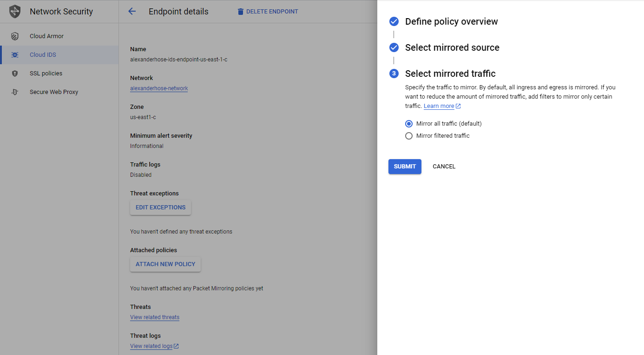Click the Network Security shield logo
Screen dimensions: 644x355
pyautogui.click(x=15, y=12)
